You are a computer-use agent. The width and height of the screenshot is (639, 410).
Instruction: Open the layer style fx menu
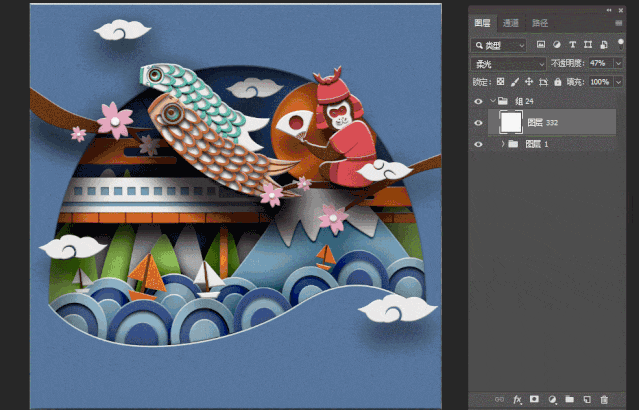point(518,399)
